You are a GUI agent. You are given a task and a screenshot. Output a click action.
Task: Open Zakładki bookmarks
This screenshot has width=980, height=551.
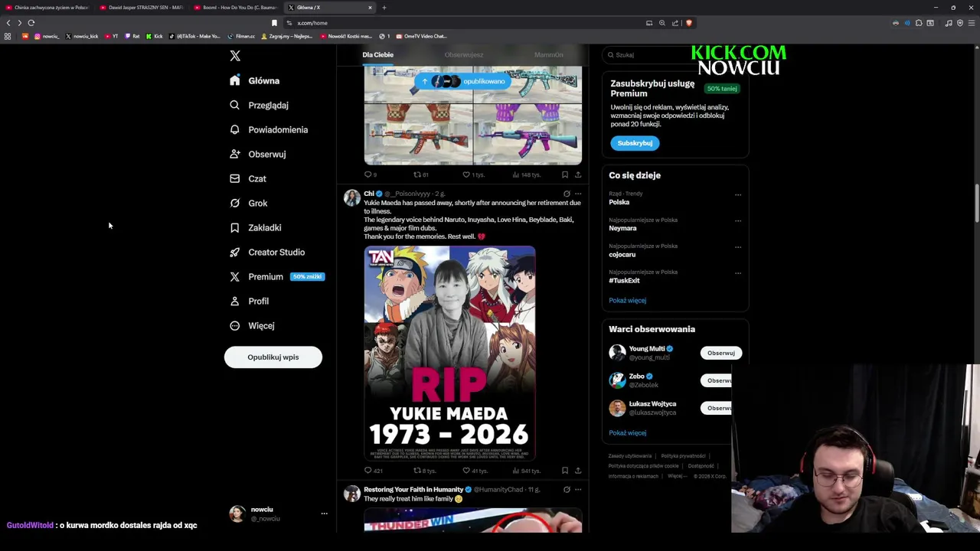pos(256,227)
